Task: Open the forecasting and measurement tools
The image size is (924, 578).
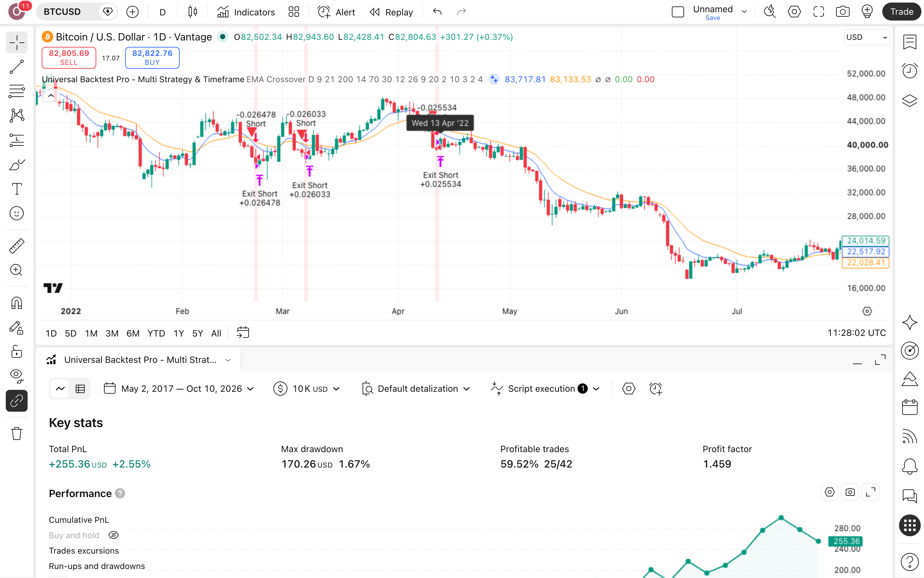Action: pyautogui.click(x=17, y=140)
